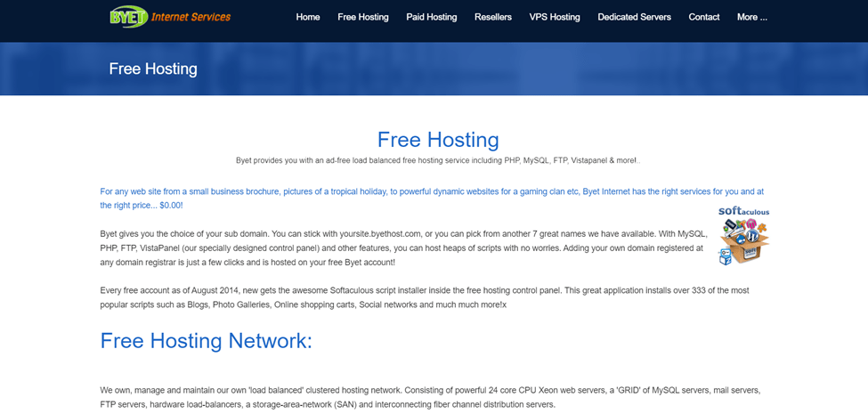Screen dimensions: 868x414
Task: Click the Byet green oval logo
Action: point(128,17)
